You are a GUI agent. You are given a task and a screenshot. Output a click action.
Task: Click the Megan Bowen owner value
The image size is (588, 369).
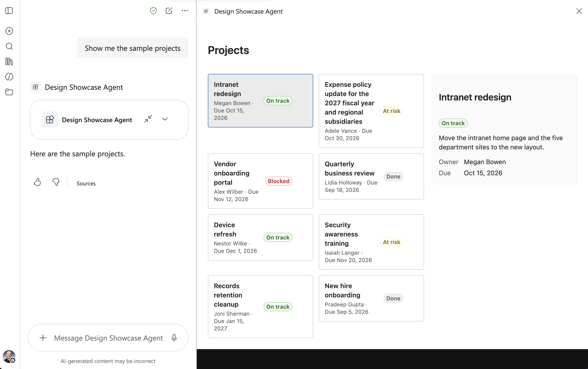pos(485,162)
